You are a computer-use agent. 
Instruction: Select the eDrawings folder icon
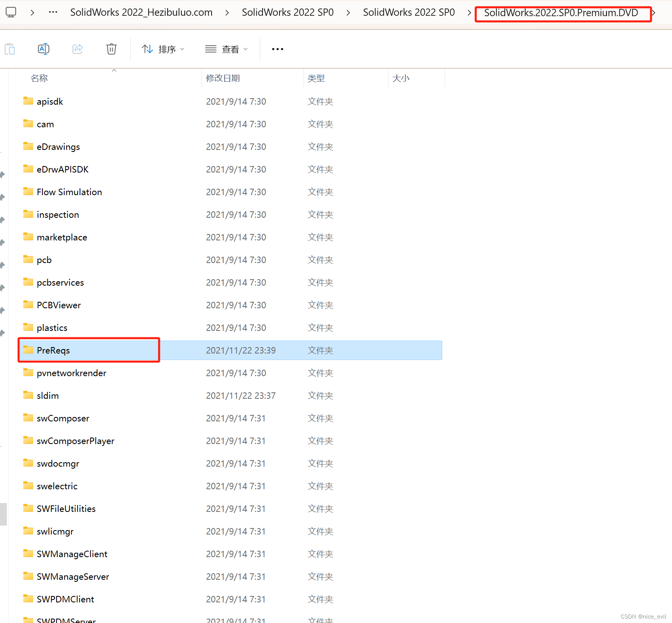(x=28, y=146)
